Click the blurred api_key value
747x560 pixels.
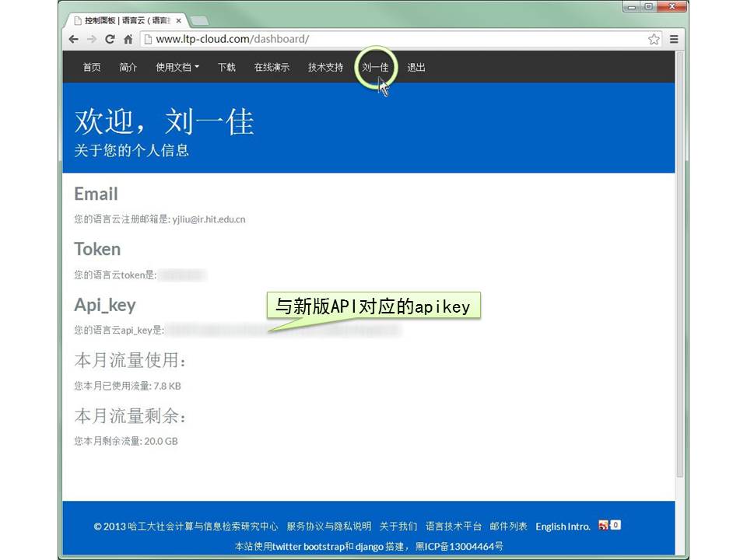click(283, 330)
